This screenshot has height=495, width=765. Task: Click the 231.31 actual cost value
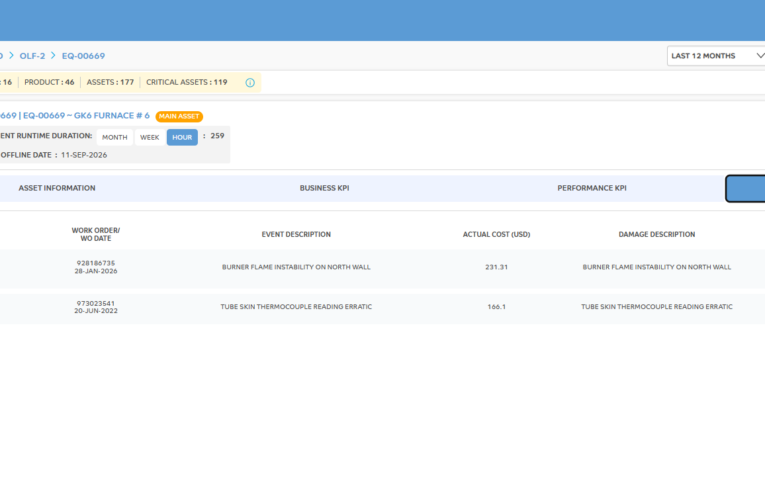(x=496, y=267)
